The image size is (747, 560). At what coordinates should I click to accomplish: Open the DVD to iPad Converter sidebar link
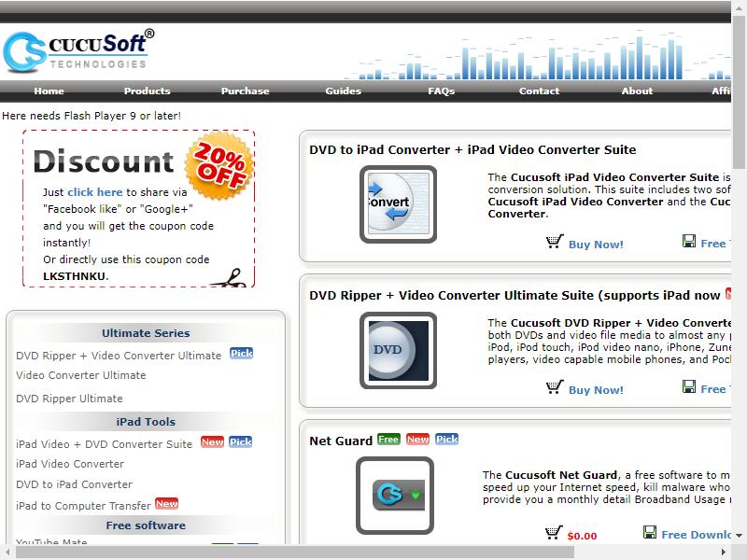(74, 484)
